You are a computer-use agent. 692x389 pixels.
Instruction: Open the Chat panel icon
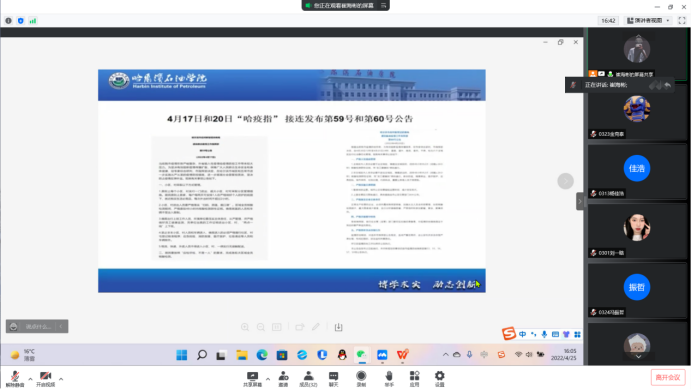pyautogui.click(x=333, y=379)
